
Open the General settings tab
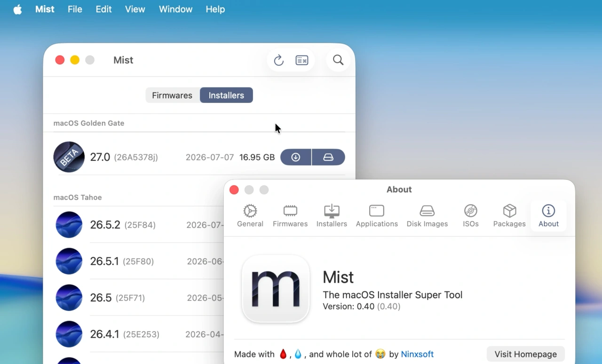250,216
